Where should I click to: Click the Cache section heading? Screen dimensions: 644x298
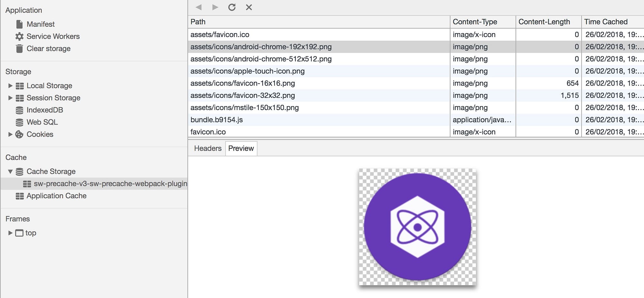coord(16,157)
